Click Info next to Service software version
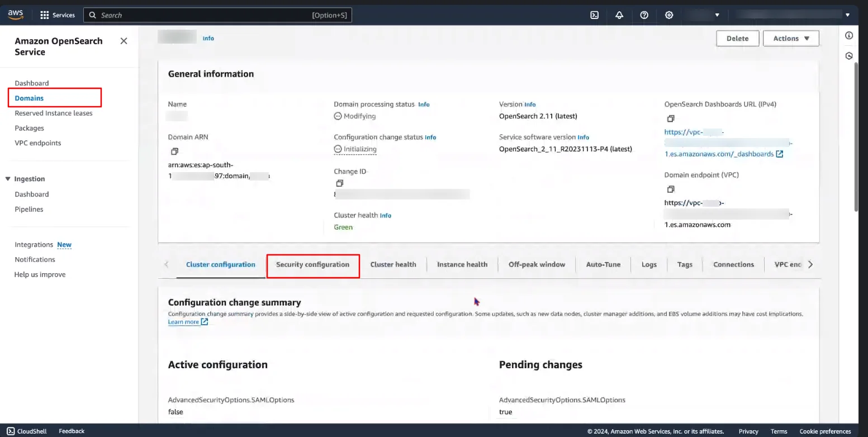Screen dimensions: 868x437 click(583, 137)
